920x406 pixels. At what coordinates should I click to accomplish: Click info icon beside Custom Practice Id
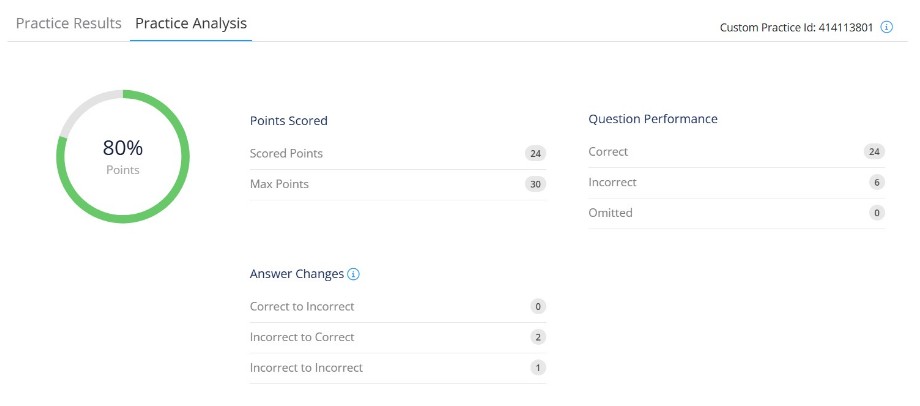pyautogui.click(x=886, y=27)
